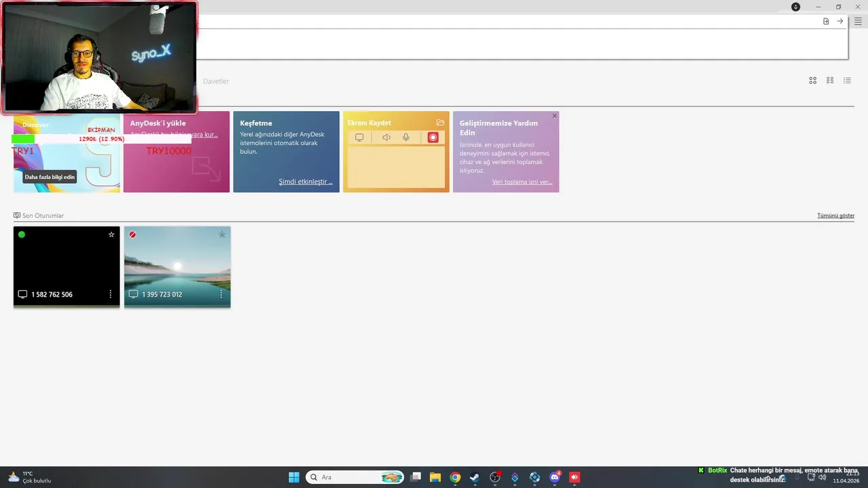868x488 pixels.
Task: Open the Windows Start menu
Action: click(294, 477)
